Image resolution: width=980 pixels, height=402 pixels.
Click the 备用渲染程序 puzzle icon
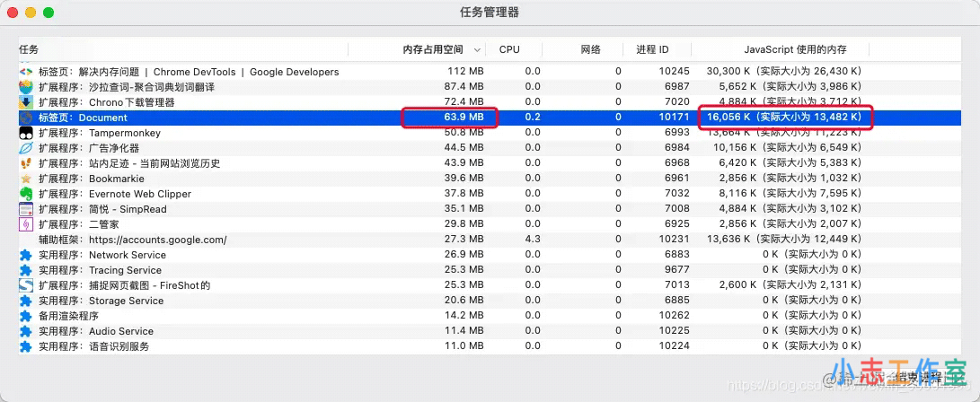(x=26, y=316)
